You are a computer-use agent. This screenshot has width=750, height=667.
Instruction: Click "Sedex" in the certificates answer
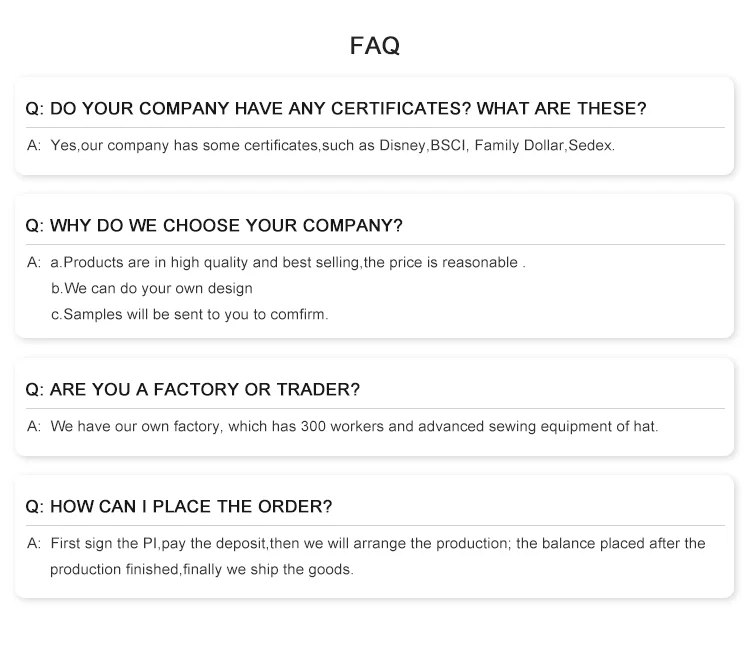click(x=591, y=145)
